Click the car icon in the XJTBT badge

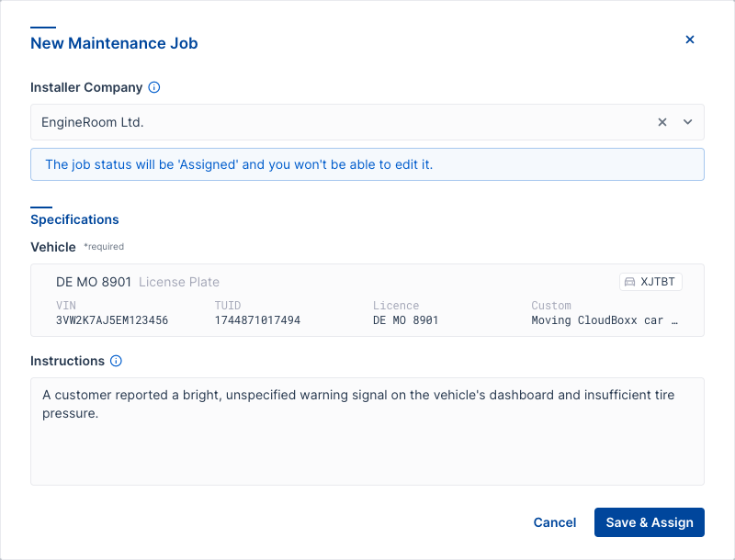[629, 282]
